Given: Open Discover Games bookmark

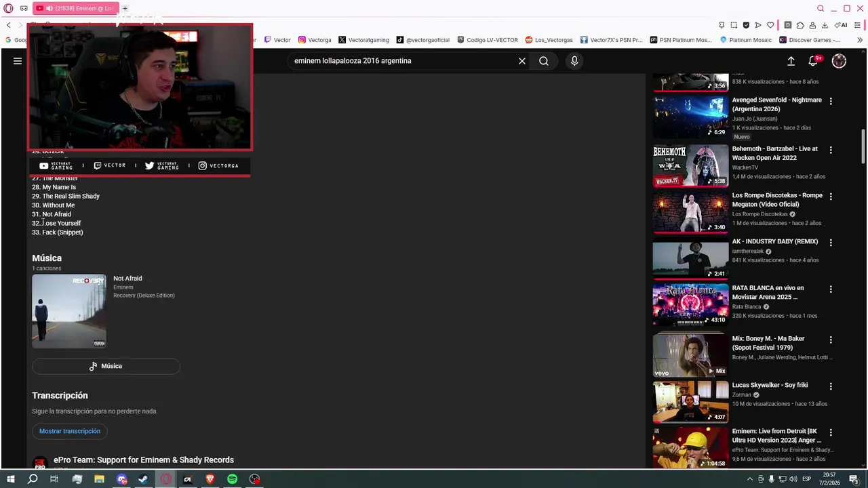Looking at the screenshot, I should point(809,40).
